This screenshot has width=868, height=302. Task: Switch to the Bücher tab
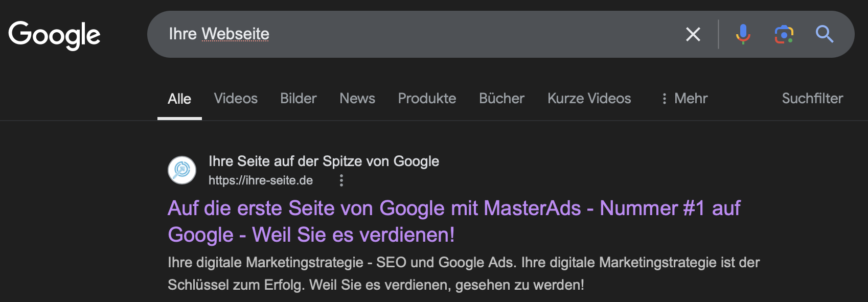coord(501,98)
